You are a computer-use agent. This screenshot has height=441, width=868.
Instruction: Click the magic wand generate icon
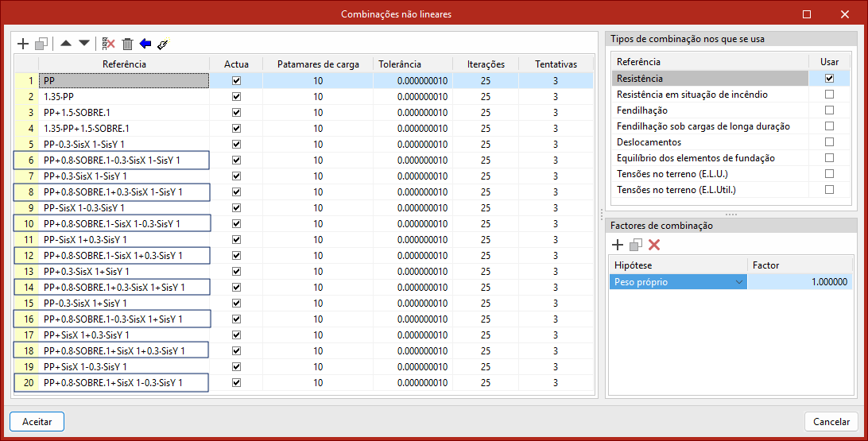tap(163, 44)
